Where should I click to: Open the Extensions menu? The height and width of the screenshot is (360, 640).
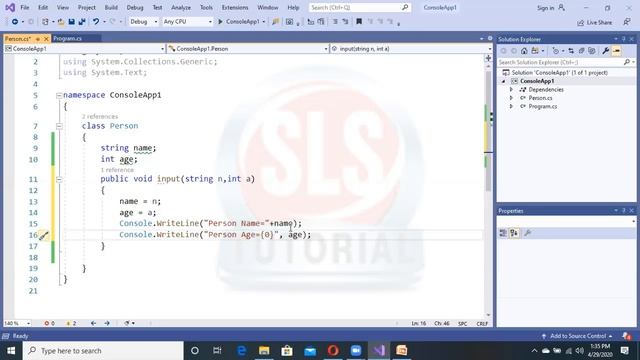(x=235, y=7)
